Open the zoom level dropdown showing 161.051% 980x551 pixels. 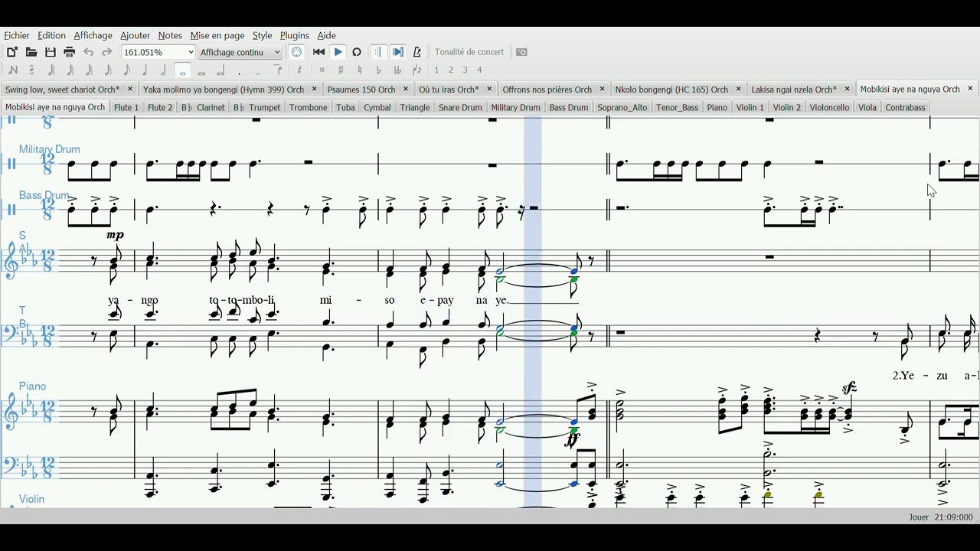coord(158,52)
